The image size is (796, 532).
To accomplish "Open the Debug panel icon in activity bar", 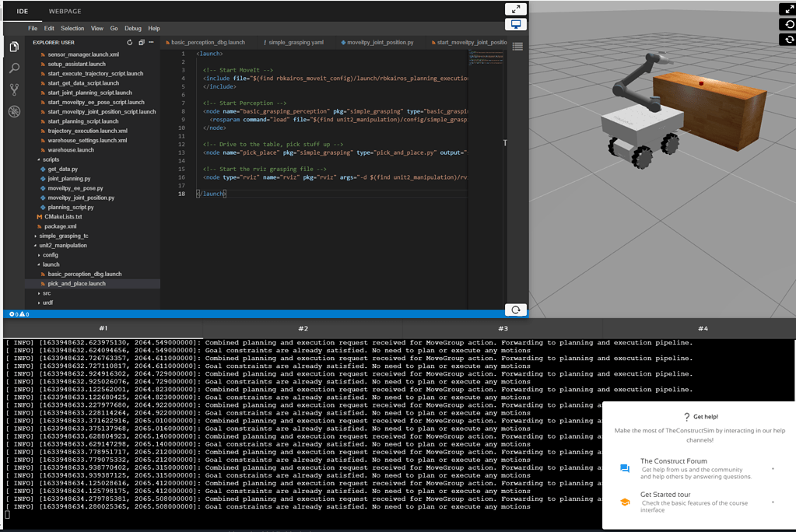I will [x=14, y=111].
